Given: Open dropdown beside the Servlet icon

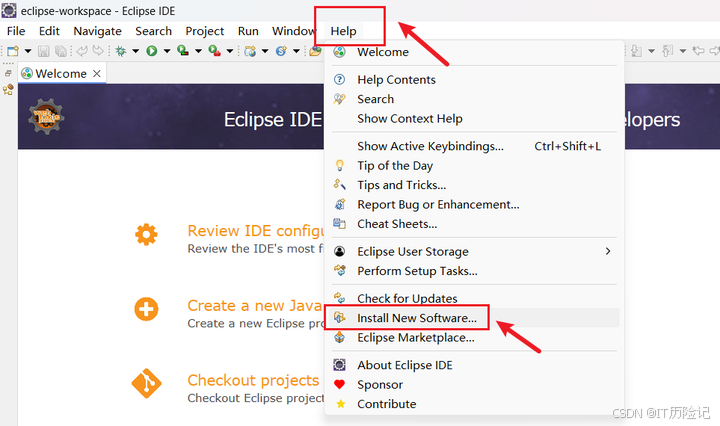Looking at the screenshot, I should 296,51.
